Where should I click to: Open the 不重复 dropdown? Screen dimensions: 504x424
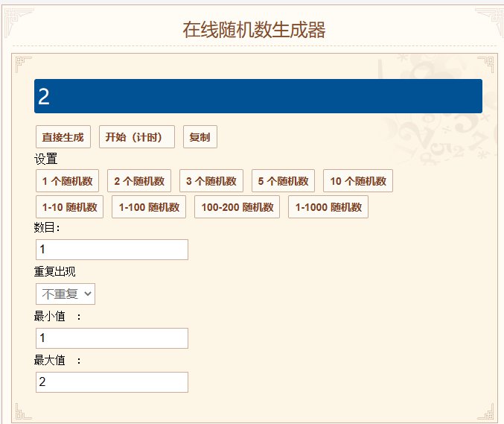(x=66, y=294)
